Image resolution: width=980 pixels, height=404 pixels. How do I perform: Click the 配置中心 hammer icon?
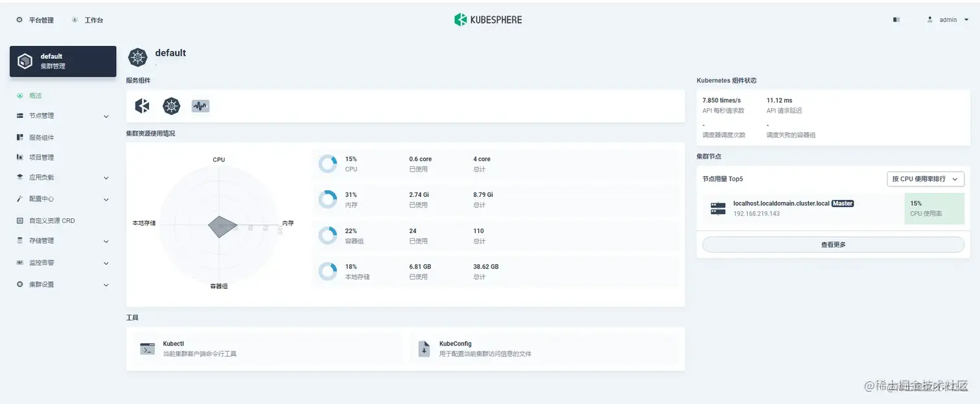point(19,199)
